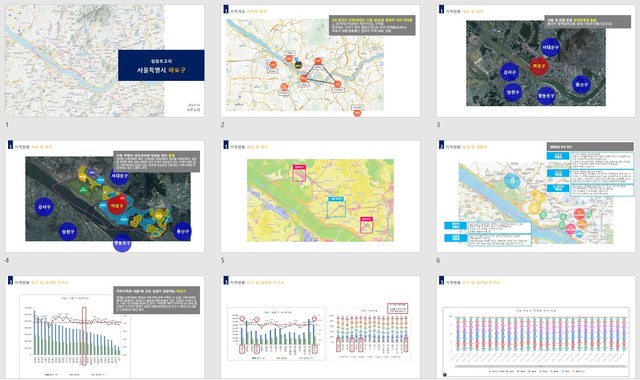
Task: Select slide 2 thumbnail with distance triangle map
Action: [x=320, y=61]
